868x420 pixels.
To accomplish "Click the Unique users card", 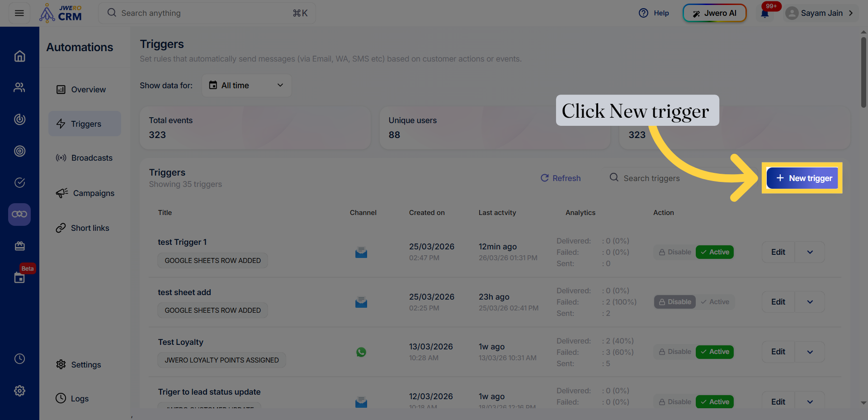I will click(x=495, y=128).
